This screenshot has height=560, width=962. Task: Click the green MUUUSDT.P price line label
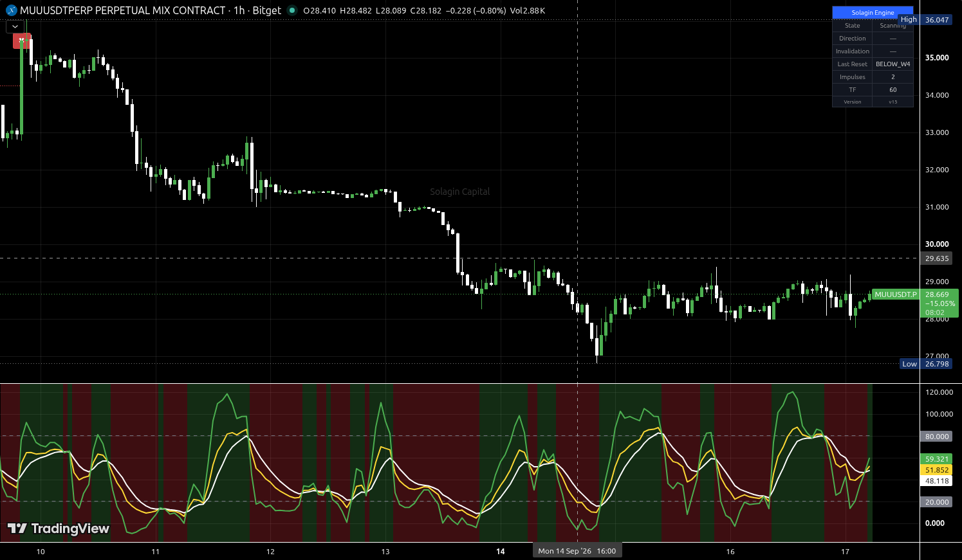pyautogui.click(x=896, y=294)
